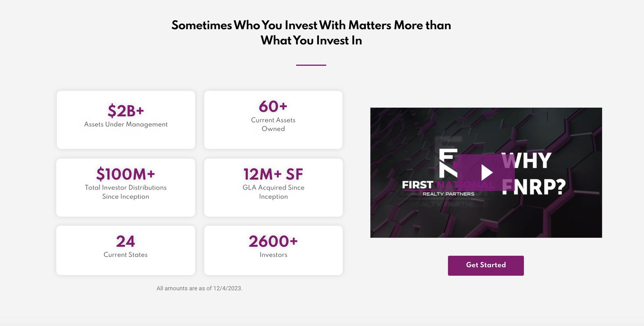Image resolution: width=644 pixels, height=326 pixels.
Task: Click the "First National Realty Partners" text in video
Action: point(448,188)
